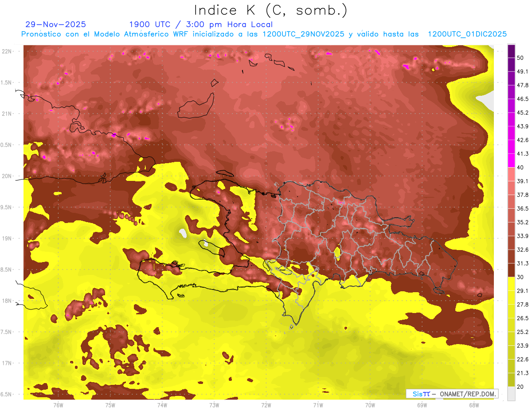Click the colorbar value 49.1
532x411 pixels.
click(x=523, y=71)
